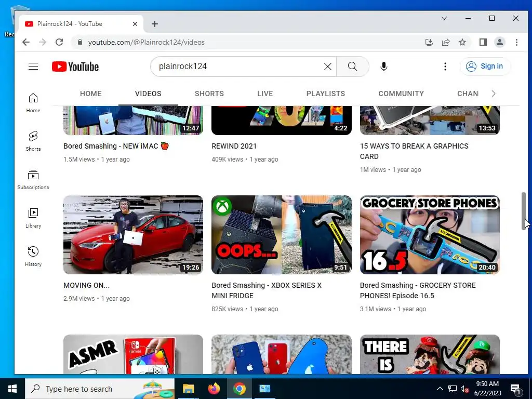Open Subscriptions in the left sidebar
Viewport: 532px width, 399px height.
click(x=33, y=179)
